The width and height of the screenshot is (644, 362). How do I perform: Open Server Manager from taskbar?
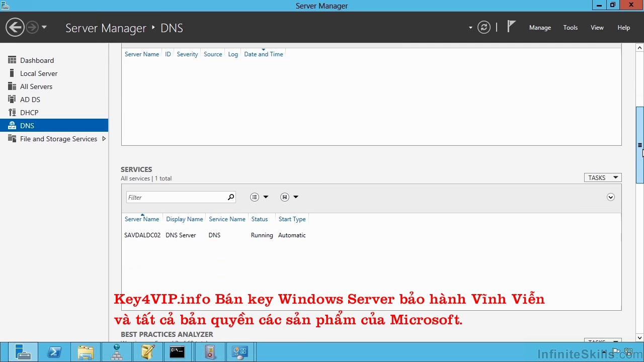click(x=23, y=352)
